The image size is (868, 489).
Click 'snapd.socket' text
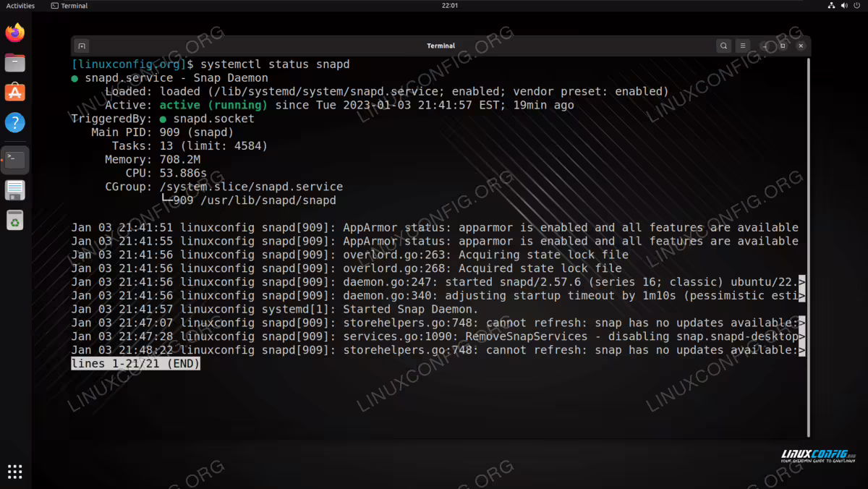pos(214,119)
